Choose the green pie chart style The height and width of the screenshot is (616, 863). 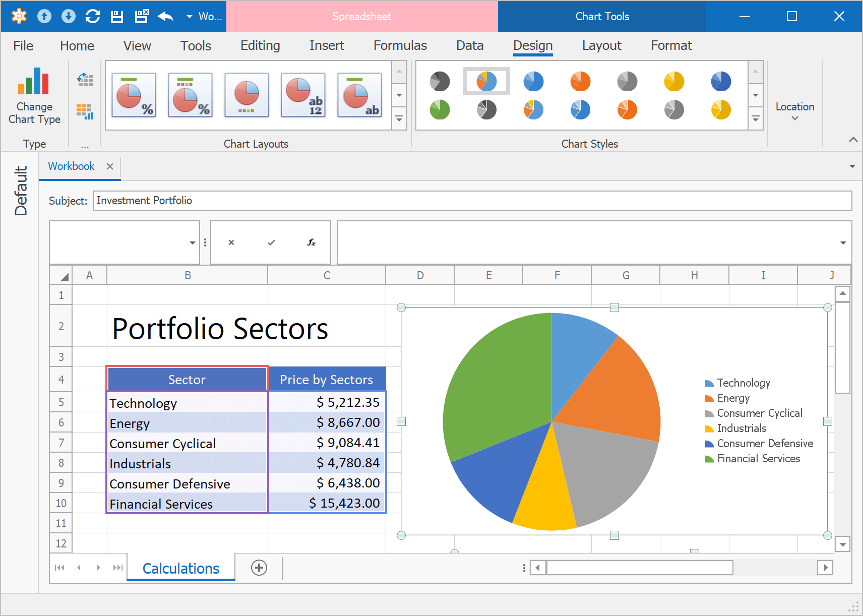(x=440, y=110)
